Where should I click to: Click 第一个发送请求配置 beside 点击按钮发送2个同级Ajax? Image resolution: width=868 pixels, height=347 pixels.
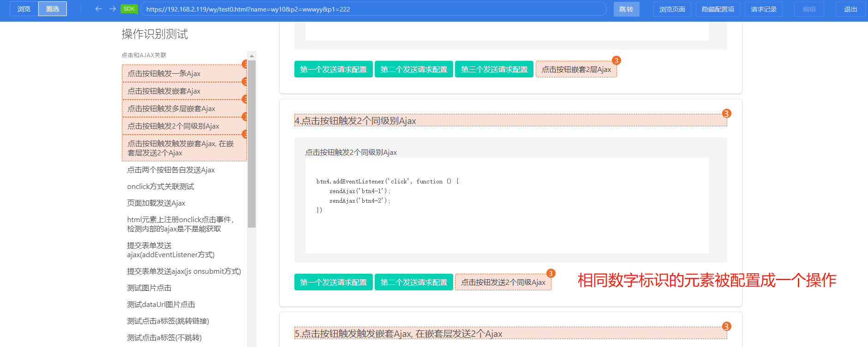coord(333,282)
